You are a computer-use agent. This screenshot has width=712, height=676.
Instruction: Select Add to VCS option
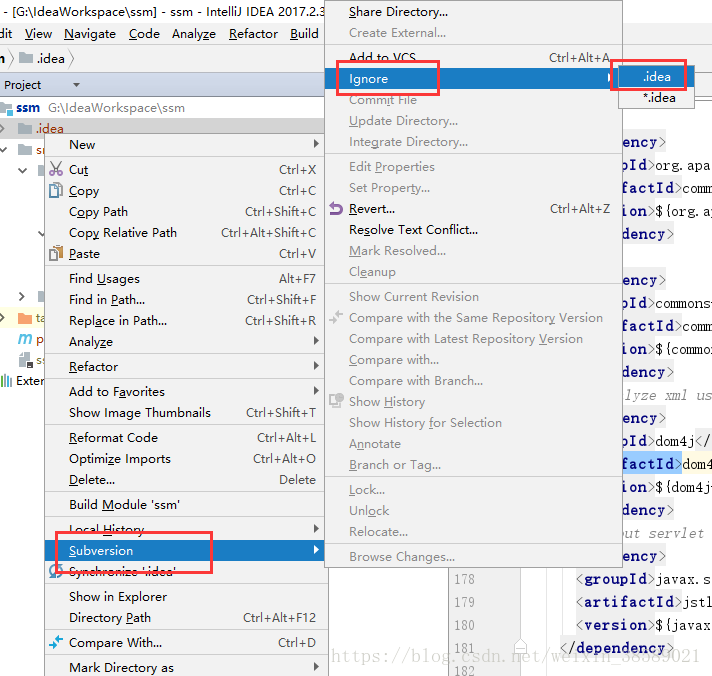coord(473,57)
